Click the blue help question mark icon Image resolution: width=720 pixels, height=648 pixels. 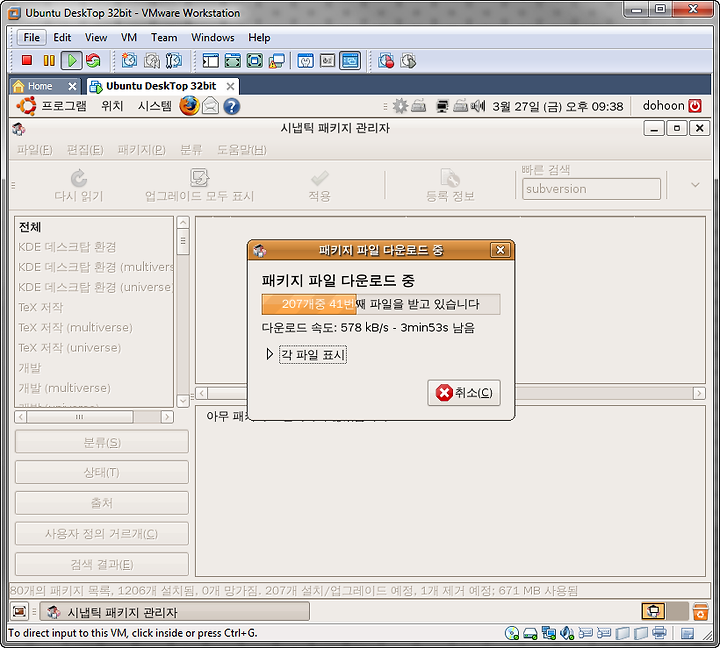tap(232, 107)
